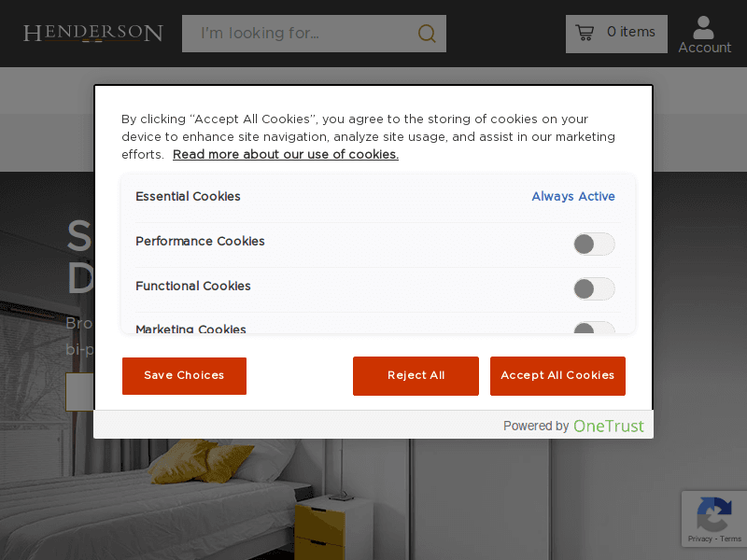The width and height of the screenshot is (747, 560).
Task: Open the shopping cart icon
Action: click(x=585, y=33)
